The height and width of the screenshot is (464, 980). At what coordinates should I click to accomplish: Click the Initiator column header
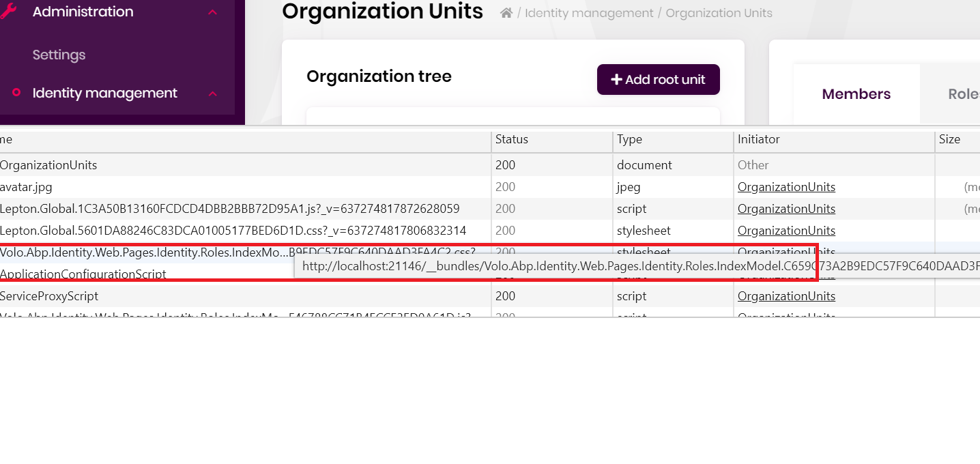click(x=758, y=139)
